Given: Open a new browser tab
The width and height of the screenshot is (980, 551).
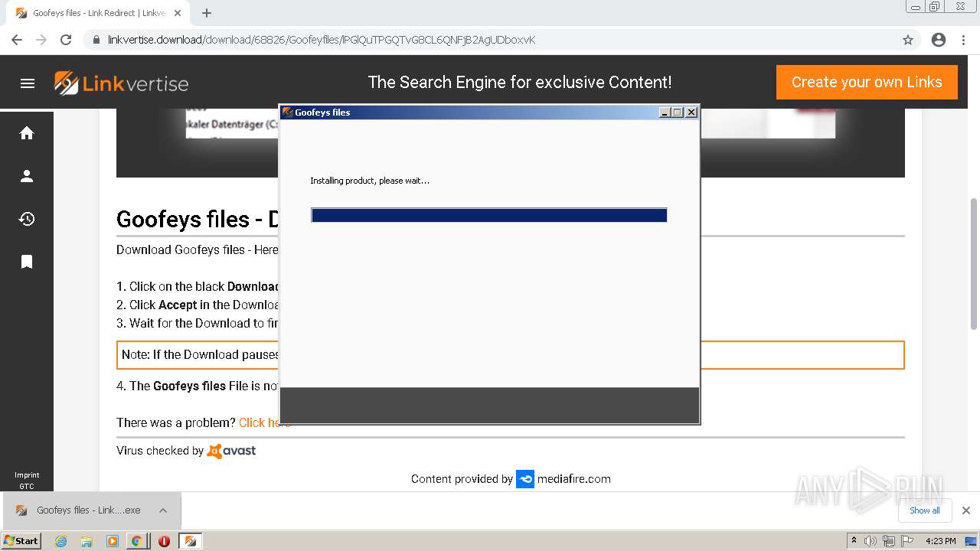Looking at the screenshot, I should tap(207, 13).
